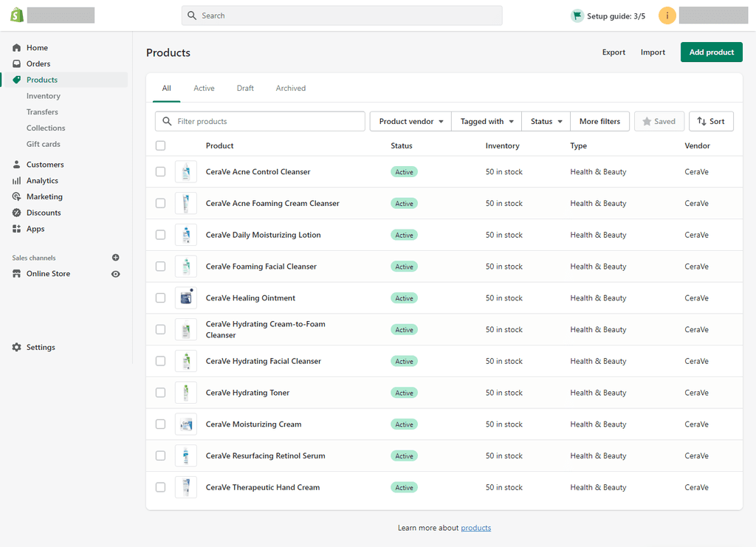Click the Orders inbox icon
The image size is (756, 547).
pyautogui.click(x=16, y=63)
